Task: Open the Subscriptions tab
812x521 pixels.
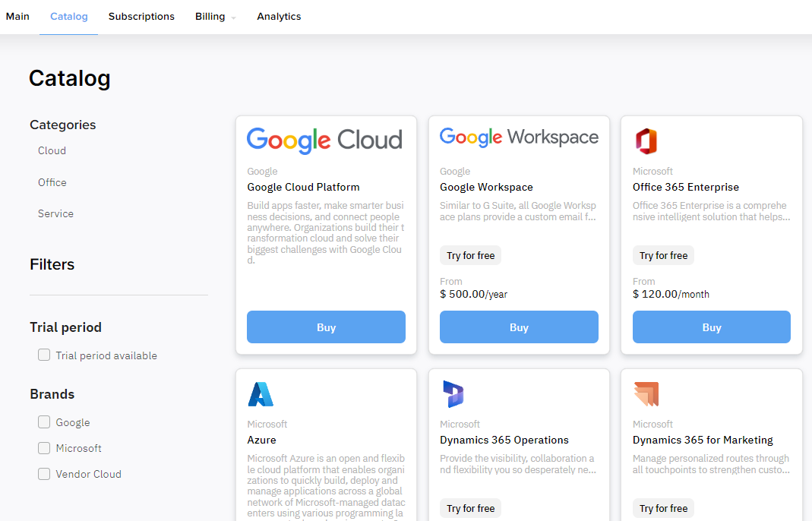Action: point(141,17)
